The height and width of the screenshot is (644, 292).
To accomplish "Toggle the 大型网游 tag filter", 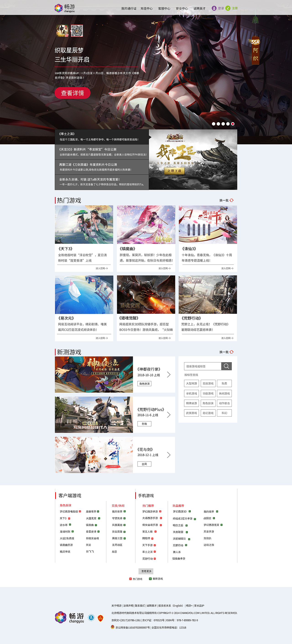I will (192, 383).
